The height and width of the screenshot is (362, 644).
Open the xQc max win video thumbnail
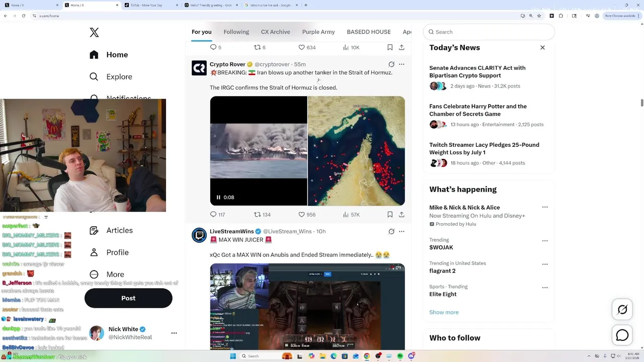coord(307,307)
